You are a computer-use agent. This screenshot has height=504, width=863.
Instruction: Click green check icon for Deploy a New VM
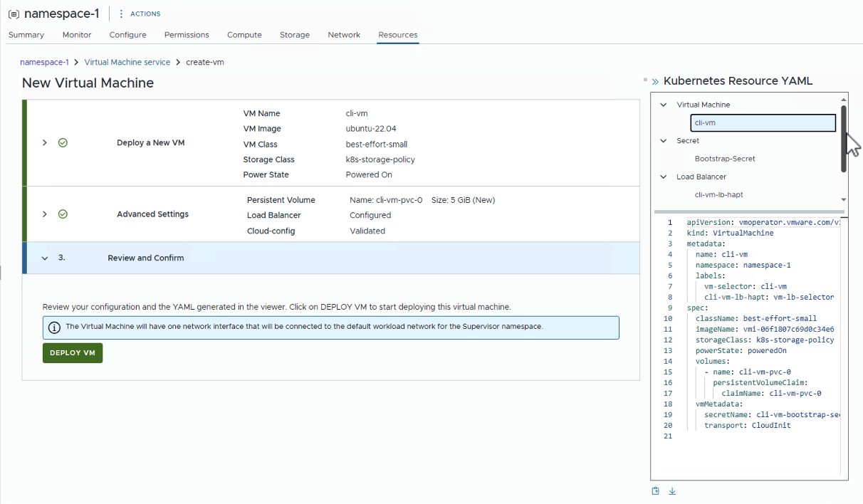coord(63,142)
